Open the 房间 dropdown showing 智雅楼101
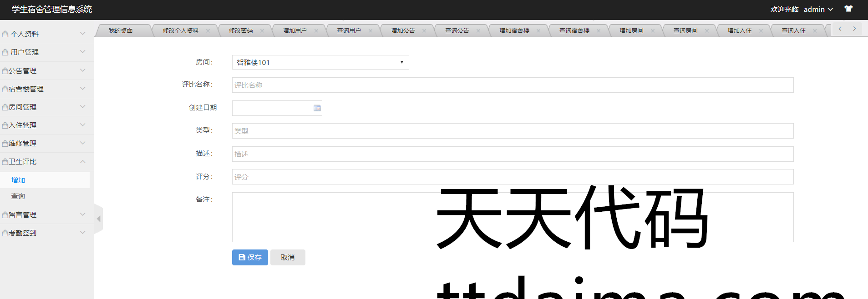 tap(320, 62)
